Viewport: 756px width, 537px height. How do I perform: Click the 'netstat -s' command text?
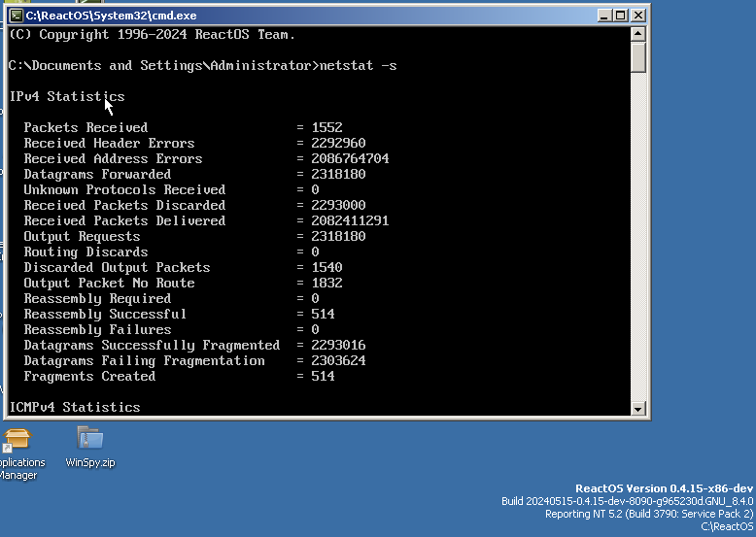pos(359,65)
